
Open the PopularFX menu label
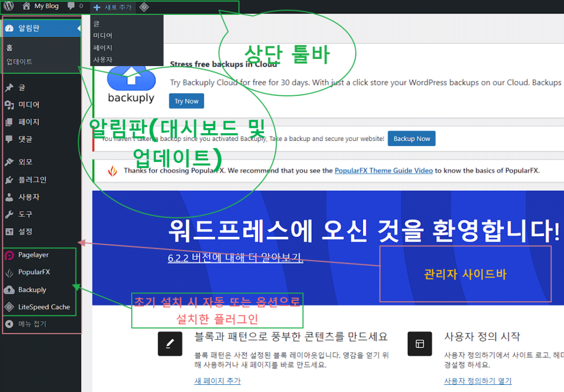tap(34, 272)
